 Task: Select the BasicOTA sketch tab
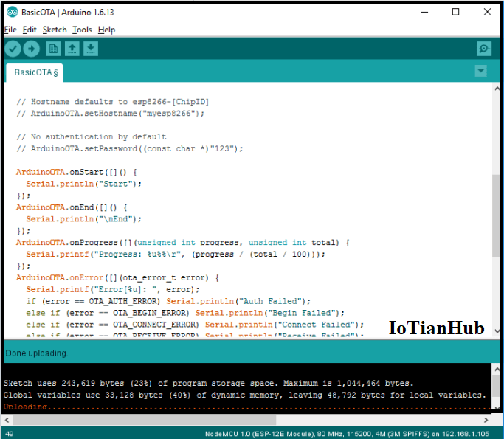(x=35, y=72)
